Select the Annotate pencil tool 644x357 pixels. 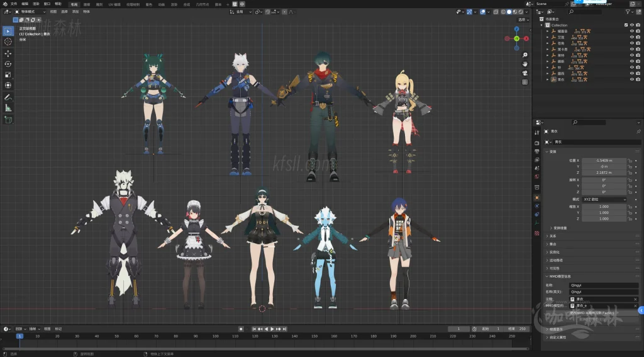pyautogui.click(x=8, y=98)
